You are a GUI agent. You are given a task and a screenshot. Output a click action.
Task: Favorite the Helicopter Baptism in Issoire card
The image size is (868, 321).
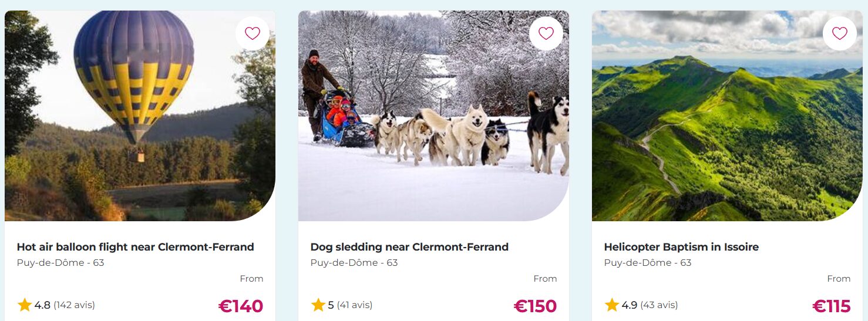pos(840,33)
